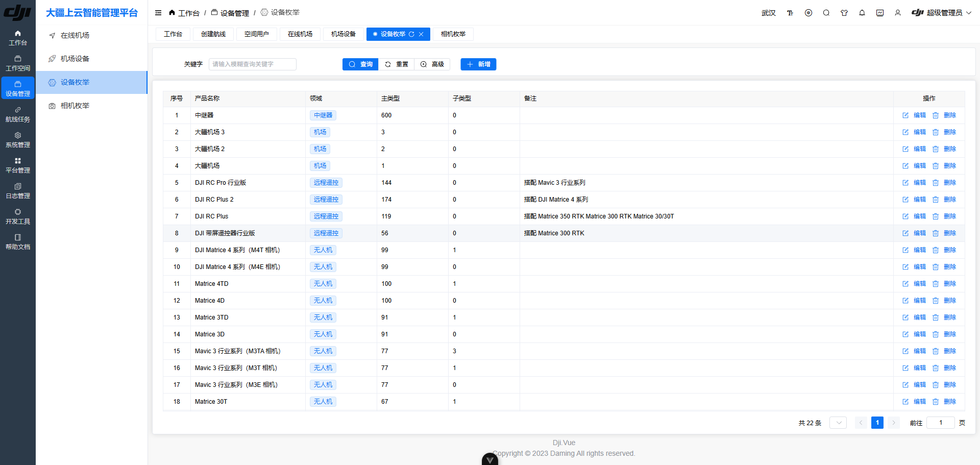The image size is (980, 465).
Task: Click 编辑 for the 大疆机场 2 row
Action: 920,149
